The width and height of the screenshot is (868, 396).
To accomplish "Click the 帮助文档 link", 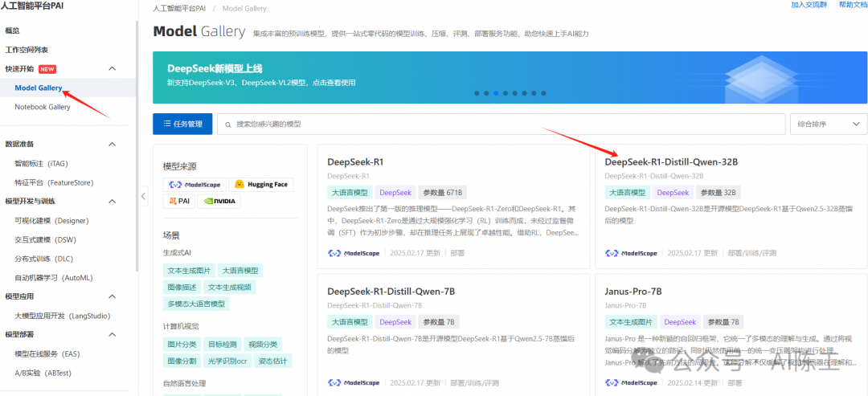I will [x=853, y=5].
